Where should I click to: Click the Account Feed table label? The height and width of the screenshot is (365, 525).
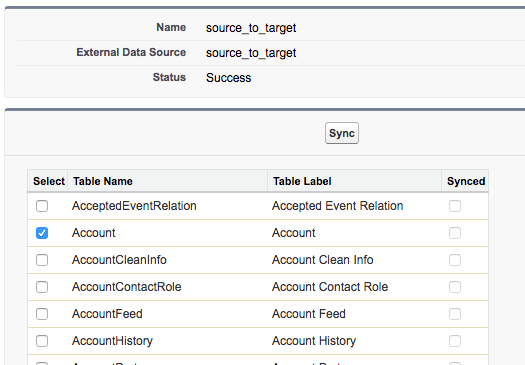coord(309,314)
